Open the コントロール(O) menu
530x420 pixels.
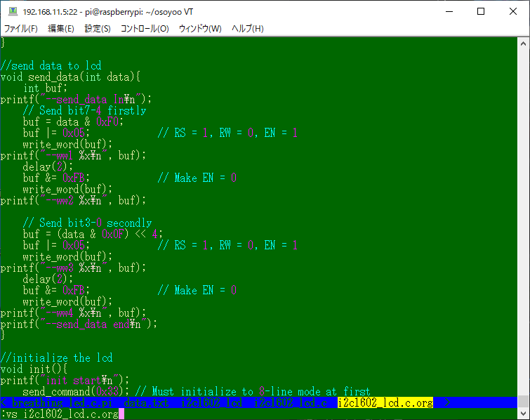[145, 29]
